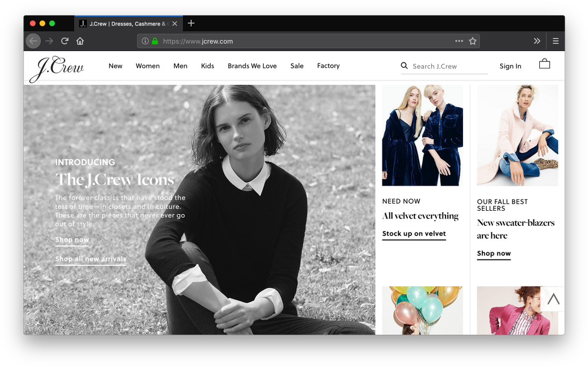Click the NEED NOW label

point(401,201)
